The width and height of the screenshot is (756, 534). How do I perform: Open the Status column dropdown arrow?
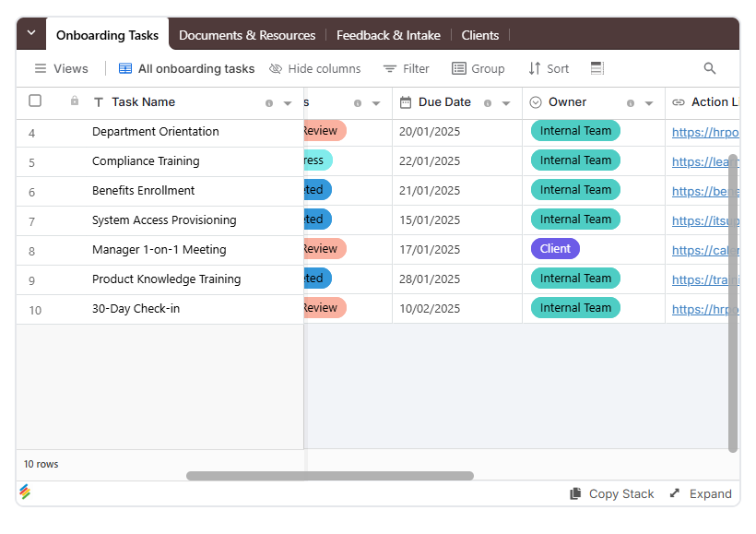pos(376,103)
